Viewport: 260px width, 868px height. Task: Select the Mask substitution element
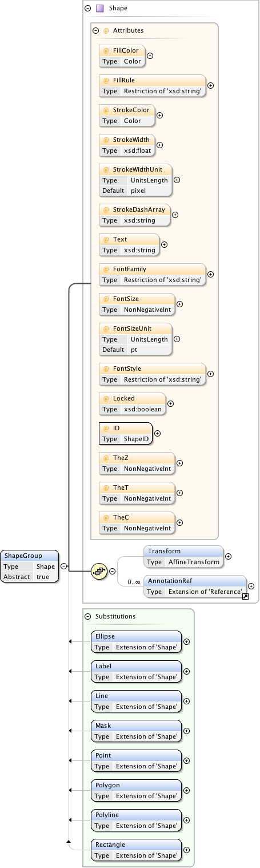point(137,731)
